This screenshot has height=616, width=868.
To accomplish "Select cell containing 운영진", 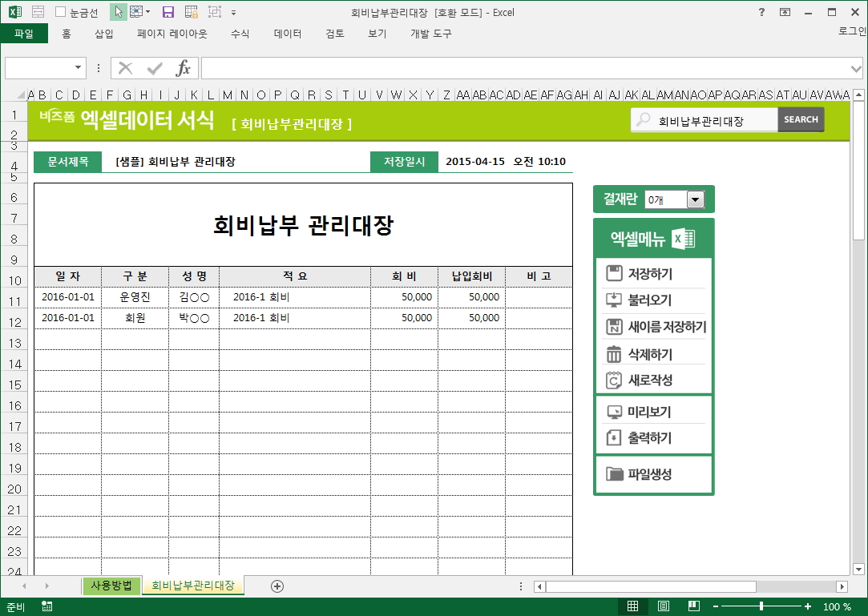I will pyautogui.click(x=135, y=297).
